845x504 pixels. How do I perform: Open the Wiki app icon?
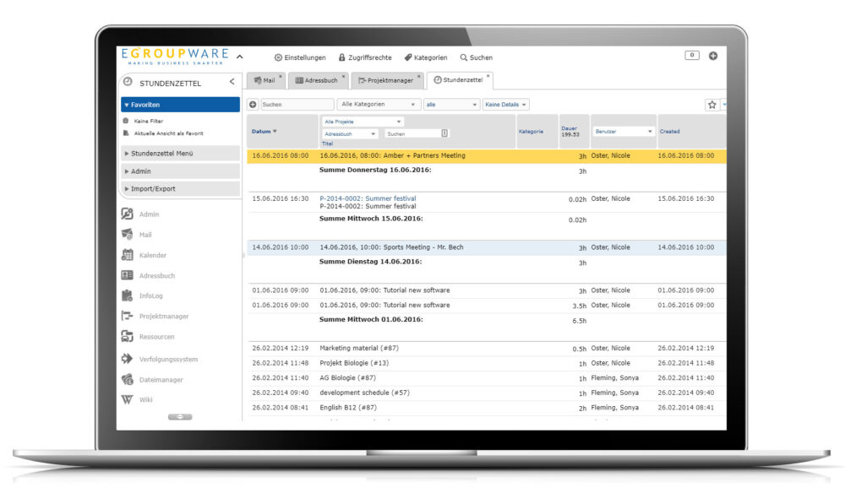128,400
